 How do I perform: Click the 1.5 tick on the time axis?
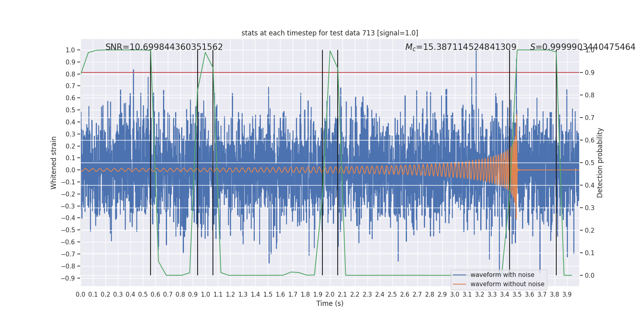tap(268, 295)
